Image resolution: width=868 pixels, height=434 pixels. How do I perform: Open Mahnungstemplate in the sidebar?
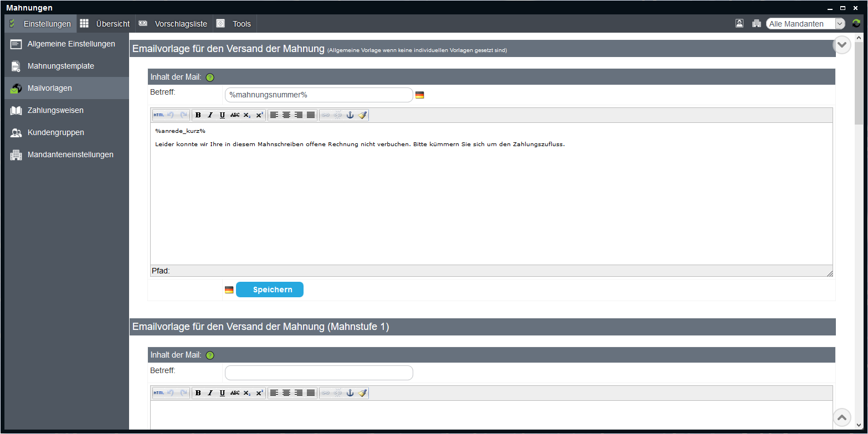click(60, 66)
